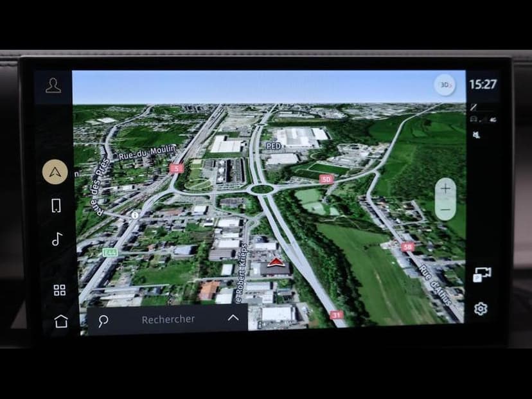This screenshot has width=532, height=399.
Task: Tap the red vehicle position arrow
Action: click(276, 262)
